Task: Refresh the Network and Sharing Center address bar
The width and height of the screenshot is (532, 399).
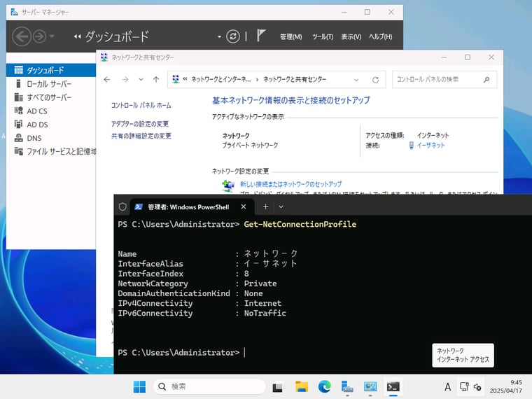Action: (x=375, y=79)
